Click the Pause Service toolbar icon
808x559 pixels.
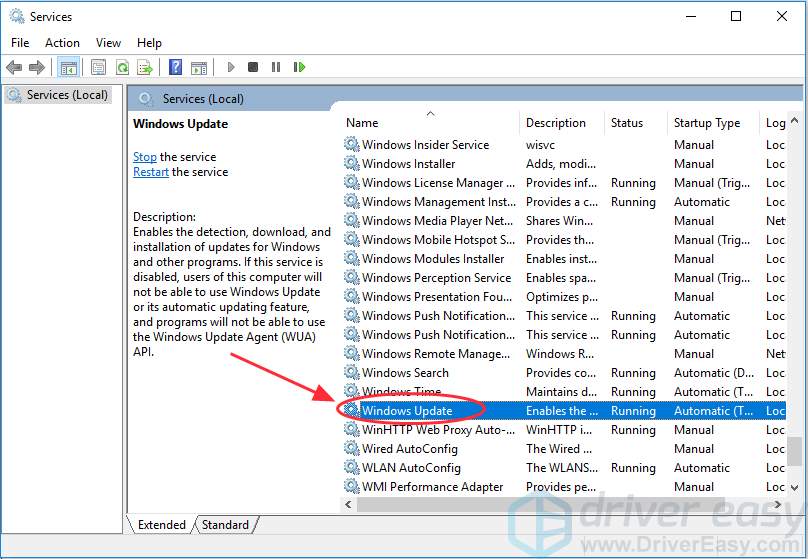[275, 67]
